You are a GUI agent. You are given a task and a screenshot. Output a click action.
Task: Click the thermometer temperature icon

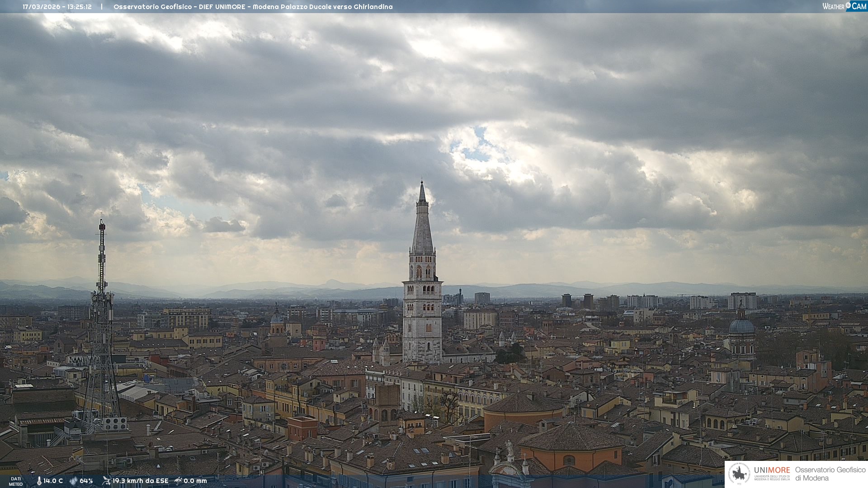[x=39, y=481]
